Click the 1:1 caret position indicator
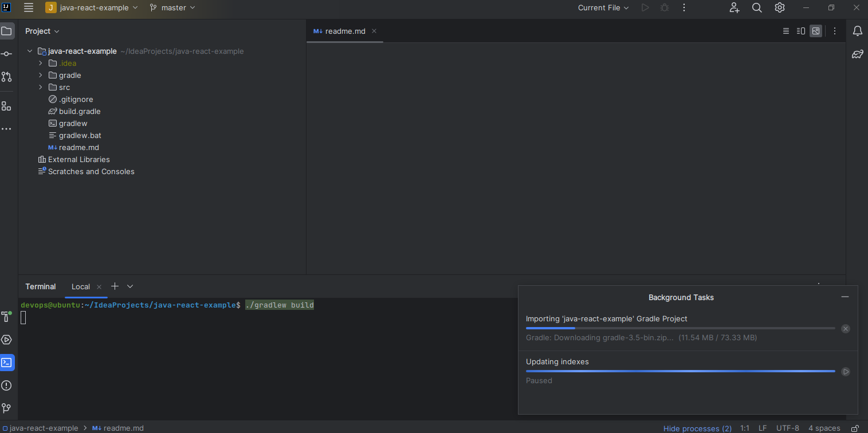The width and height of the screenshot is (868, 433). [x=745, y=428]
